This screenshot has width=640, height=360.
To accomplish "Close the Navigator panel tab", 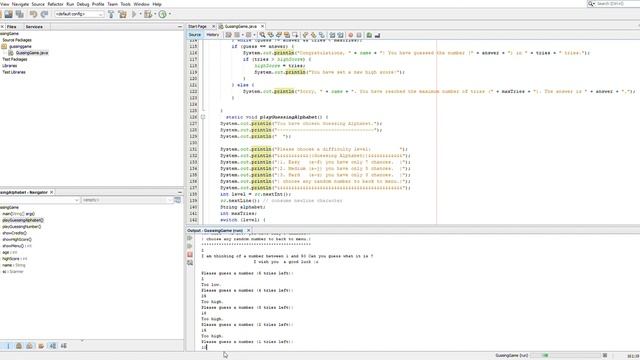I will (x=51, y=192).
